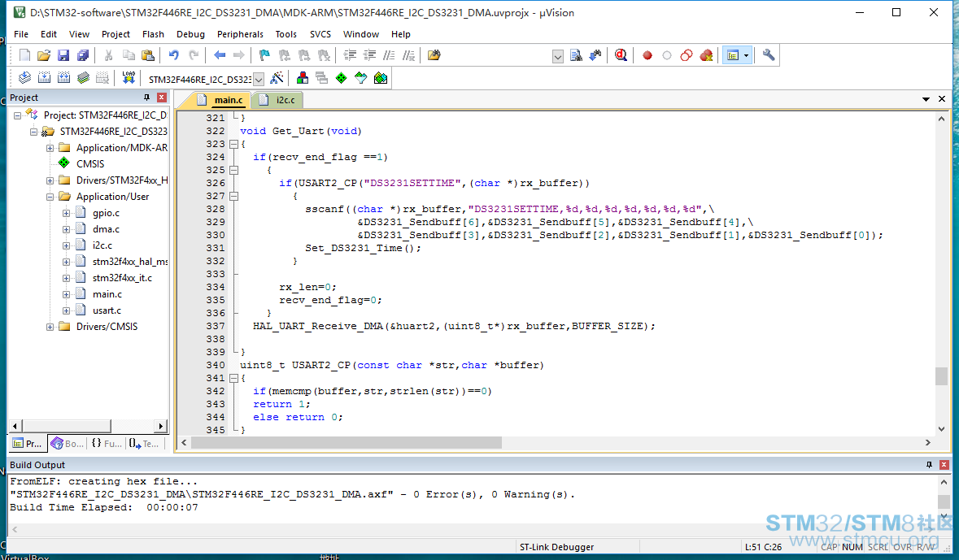Expand the gpio.c file node
The width and height of the screenshot is (959, 560).
point(66,213)
